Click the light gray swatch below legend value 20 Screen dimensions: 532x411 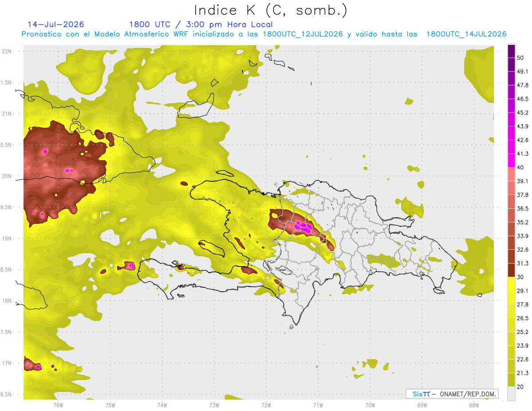pos(511,394)
